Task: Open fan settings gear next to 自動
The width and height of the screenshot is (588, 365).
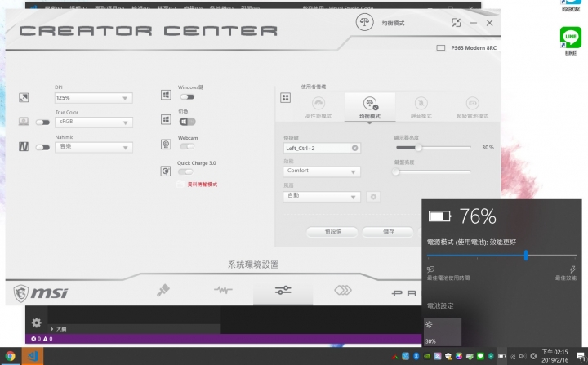Action: coord(373,197)
